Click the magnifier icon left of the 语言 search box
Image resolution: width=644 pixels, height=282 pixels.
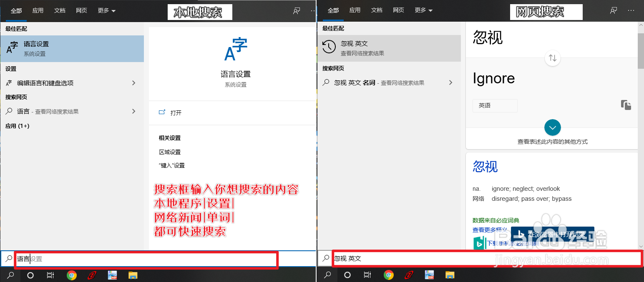[9, 259]
